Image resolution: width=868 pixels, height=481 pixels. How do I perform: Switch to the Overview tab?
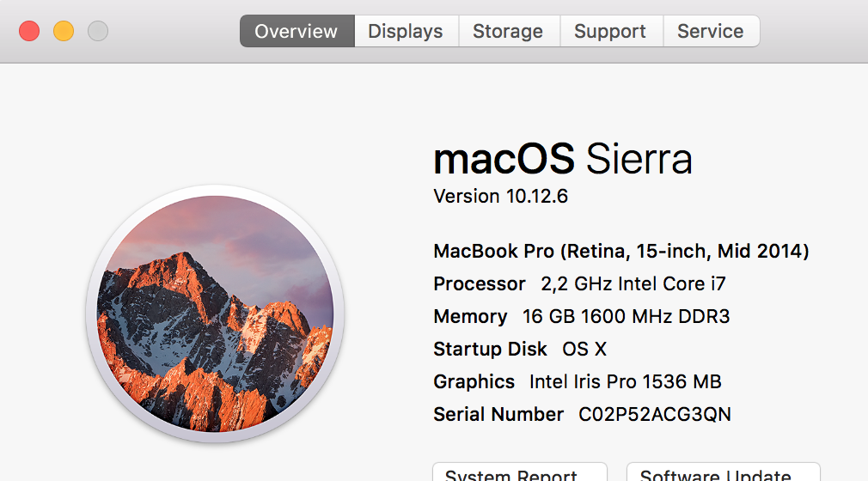(296, 32)
